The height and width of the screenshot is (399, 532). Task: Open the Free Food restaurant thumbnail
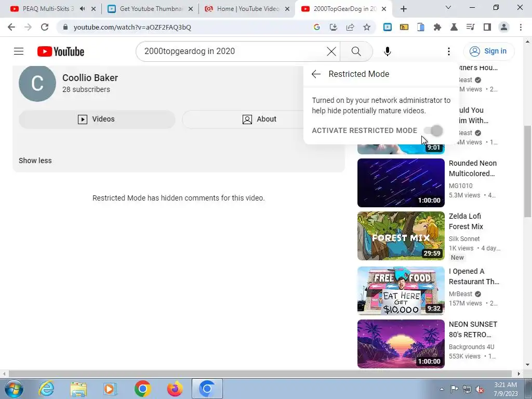tap(401, 291)
